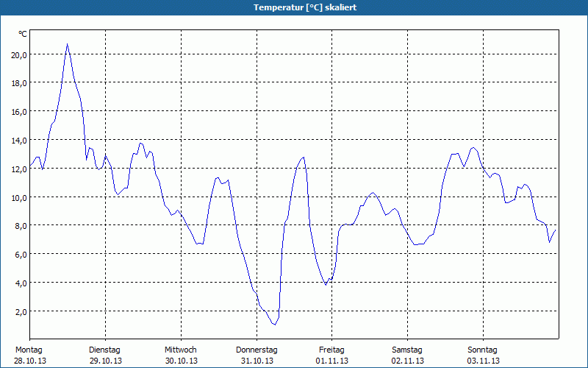
Task: Click the 12,0 y-axis label
Action: click(x=19, y=169)
